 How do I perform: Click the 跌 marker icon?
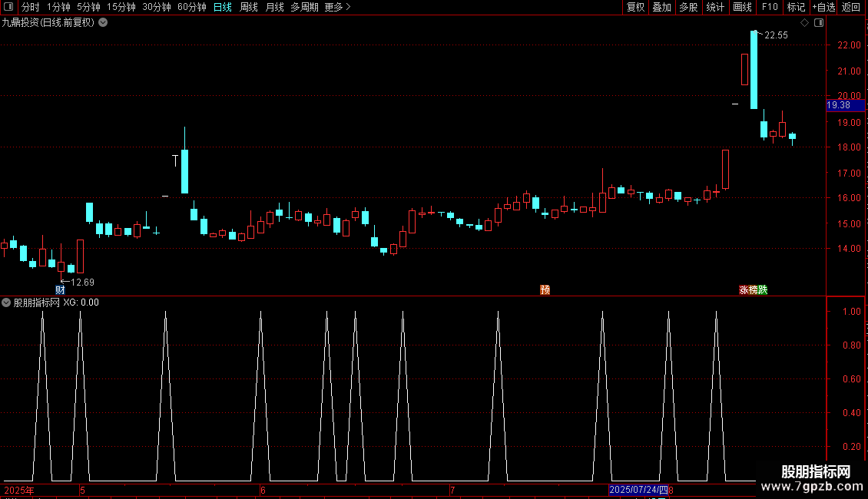coord(763,290)
